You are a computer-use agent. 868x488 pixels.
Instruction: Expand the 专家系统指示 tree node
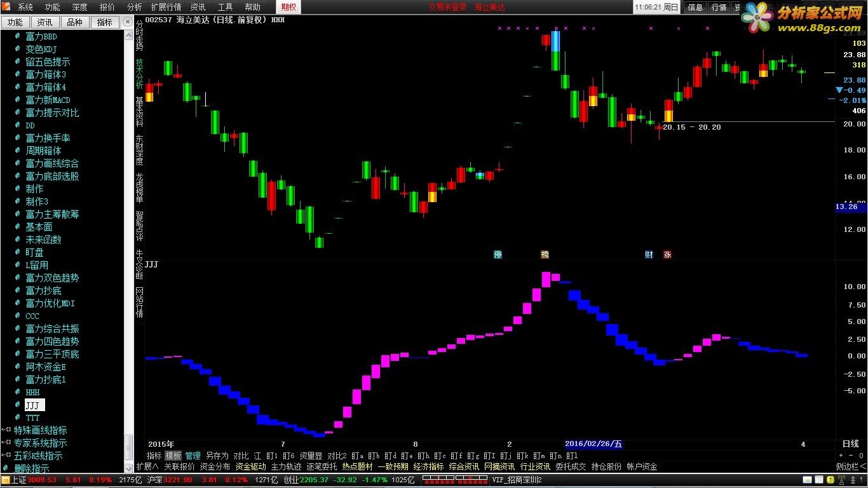[5, 443]
